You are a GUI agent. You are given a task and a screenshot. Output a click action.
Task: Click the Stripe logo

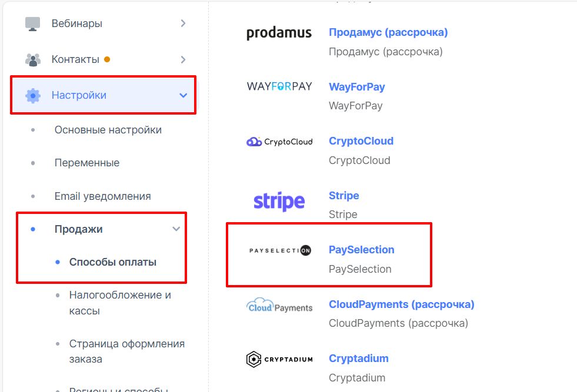tap(279, 201)
